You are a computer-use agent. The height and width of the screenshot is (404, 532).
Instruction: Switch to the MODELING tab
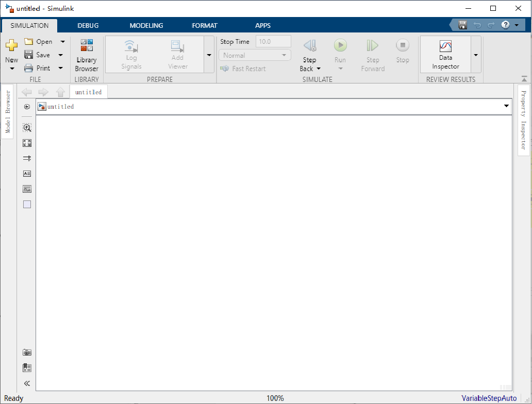tap(146, 25)
